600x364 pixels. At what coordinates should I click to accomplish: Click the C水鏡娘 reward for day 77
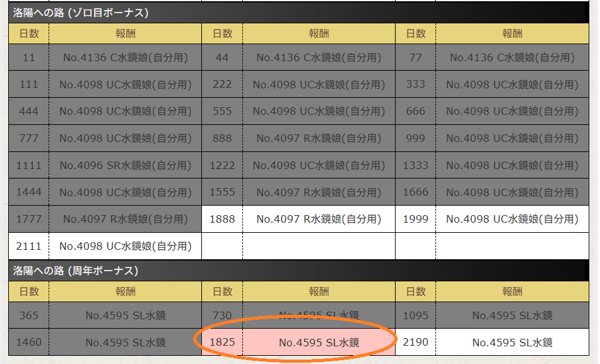coord(512,57)
